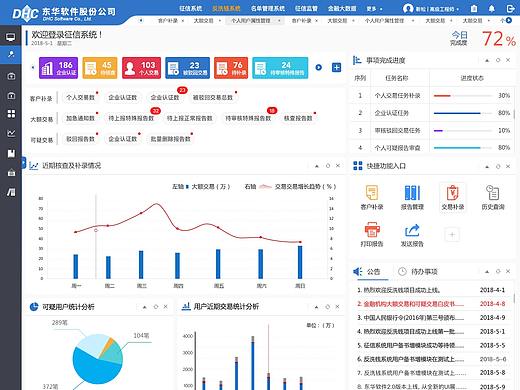Viewport: 520px width, 390px height.
Task: Open the red announcement dated 2018-4-8
Action: coord(431,304)
